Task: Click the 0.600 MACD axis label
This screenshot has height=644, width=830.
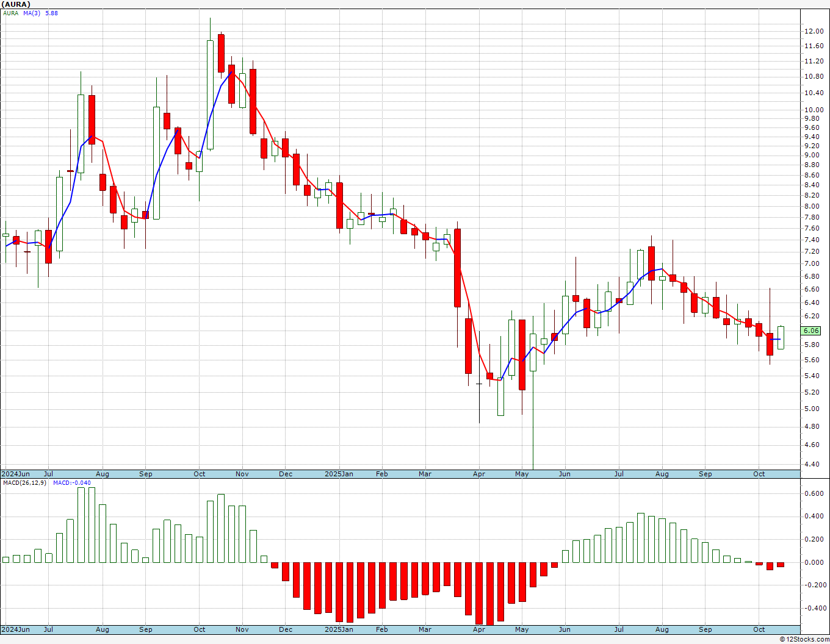Action: tap(814, 493)
